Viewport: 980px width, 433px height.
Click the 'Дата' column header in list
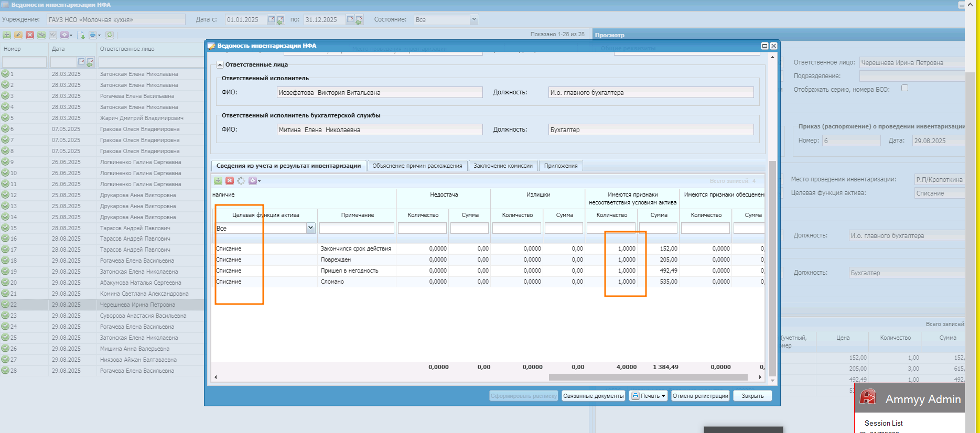coord(58,49)
